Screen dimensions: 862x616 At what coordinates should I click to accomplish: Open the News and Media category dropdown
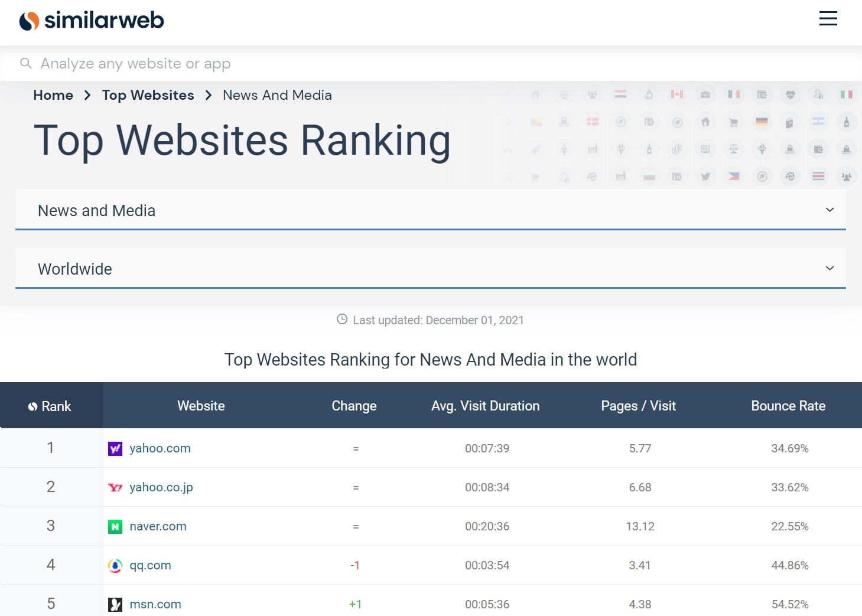[x=431, y=210]
